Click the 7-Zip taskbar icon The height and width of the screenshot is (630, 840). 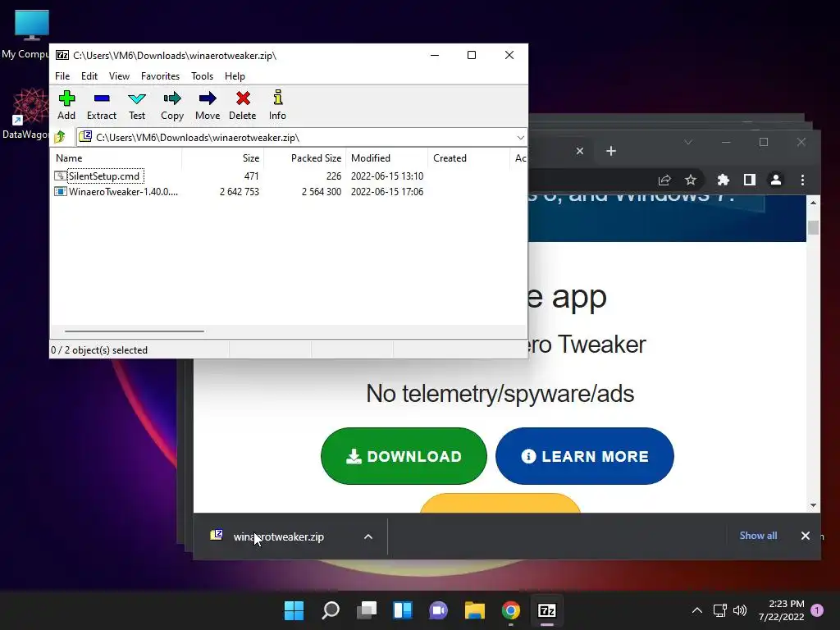547,610
